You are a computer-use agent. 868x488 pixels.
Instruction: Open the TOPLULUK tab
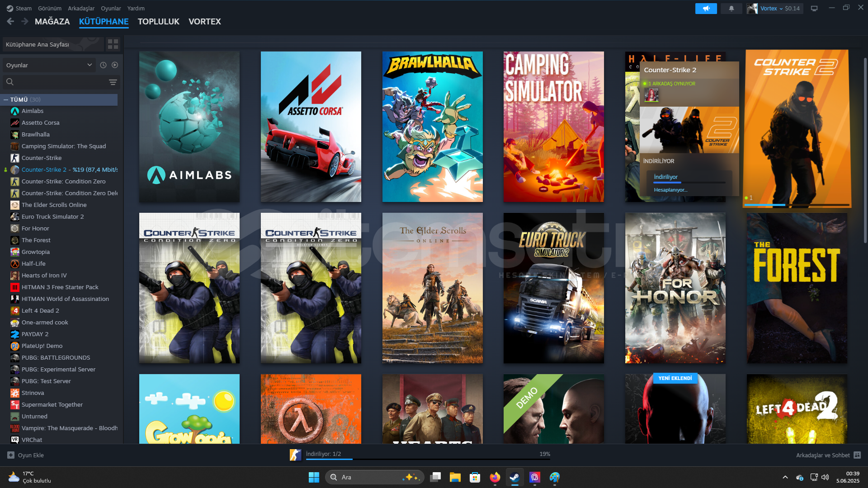(159, 21)
